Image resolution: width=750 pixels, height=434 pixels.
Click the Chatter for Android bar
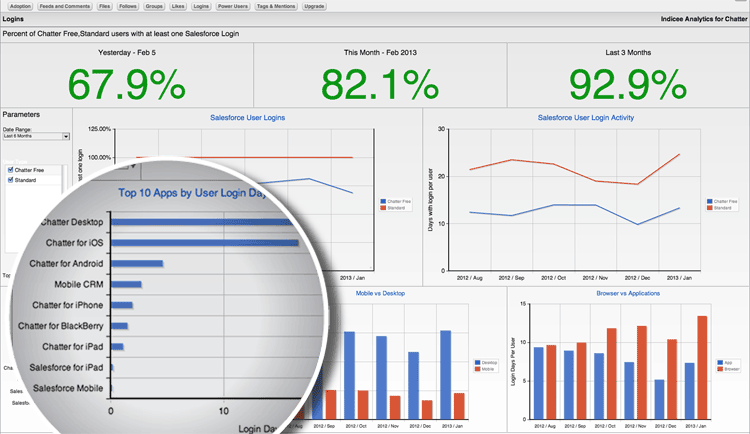137,264
